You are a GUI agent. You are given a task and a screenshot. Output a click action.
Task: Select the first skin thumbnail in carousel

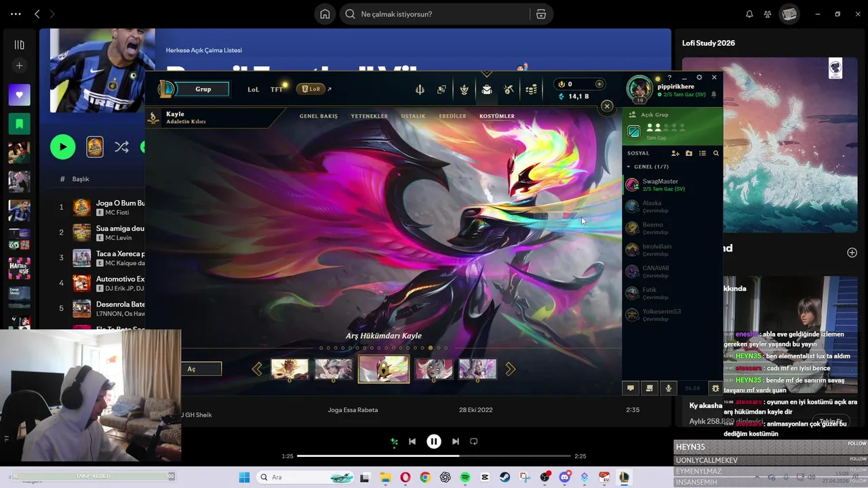tap(290, 369)
